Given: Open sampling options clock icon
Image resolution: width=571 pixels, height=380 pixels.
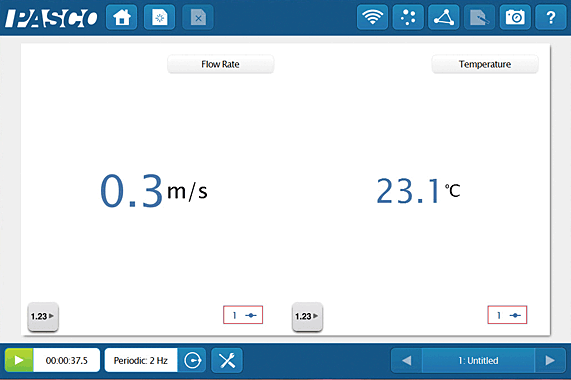Looking at the screenshot, I should pyautogui.click(x=192, y=360).
